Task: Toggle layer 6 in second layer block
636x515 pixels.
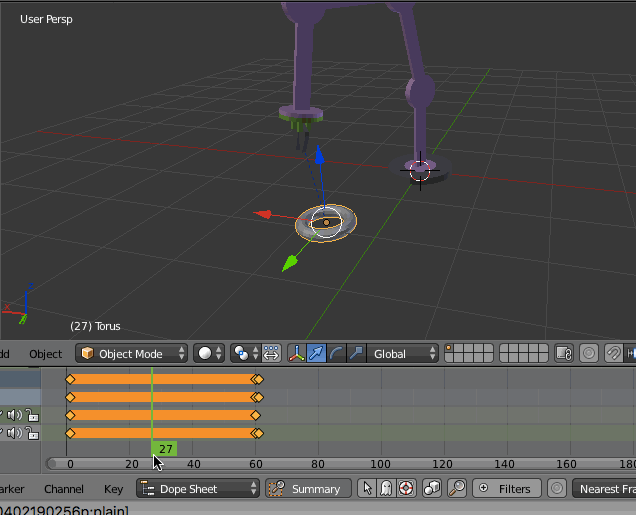Action: click(x=505, y=349)
